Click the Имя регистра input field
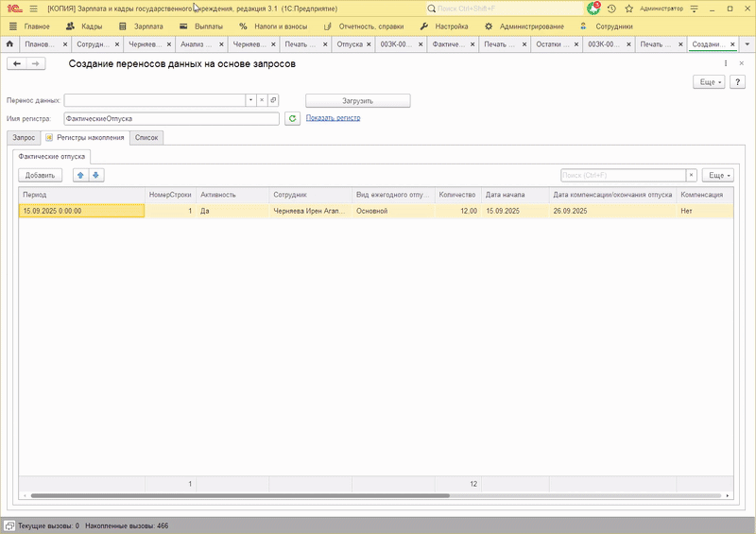 point(171,119)
